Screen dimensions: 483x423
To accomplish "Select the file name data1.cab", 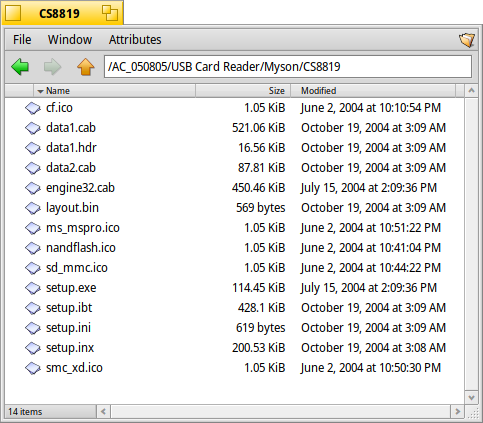I will (71, 128).
